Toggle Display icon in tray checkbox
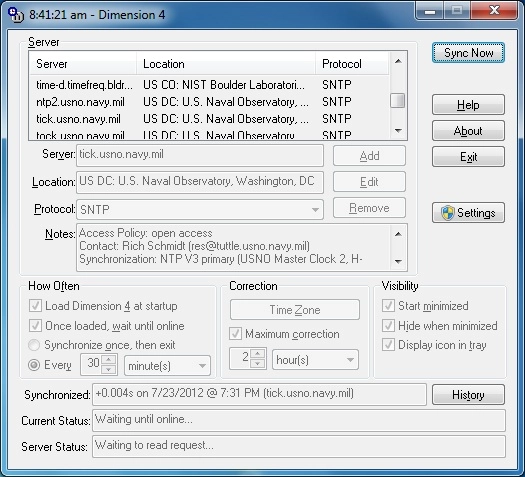Screen dimensions: 525x477 point(388,344)
